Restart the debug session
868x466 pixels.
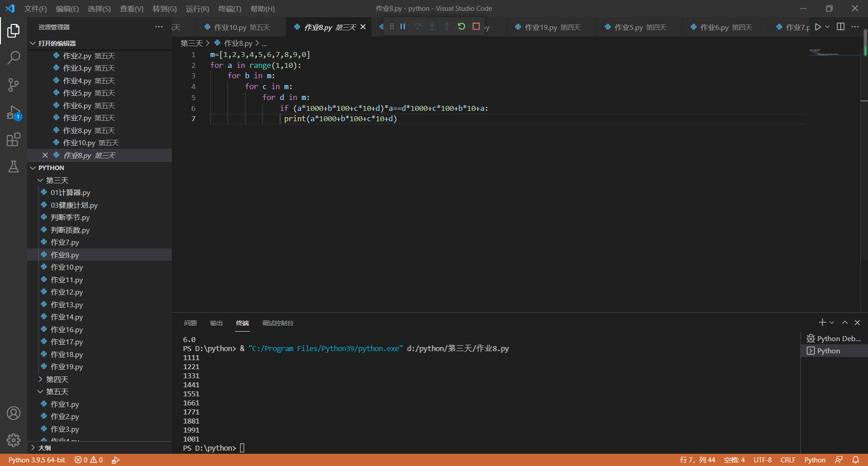coord(462,26)
